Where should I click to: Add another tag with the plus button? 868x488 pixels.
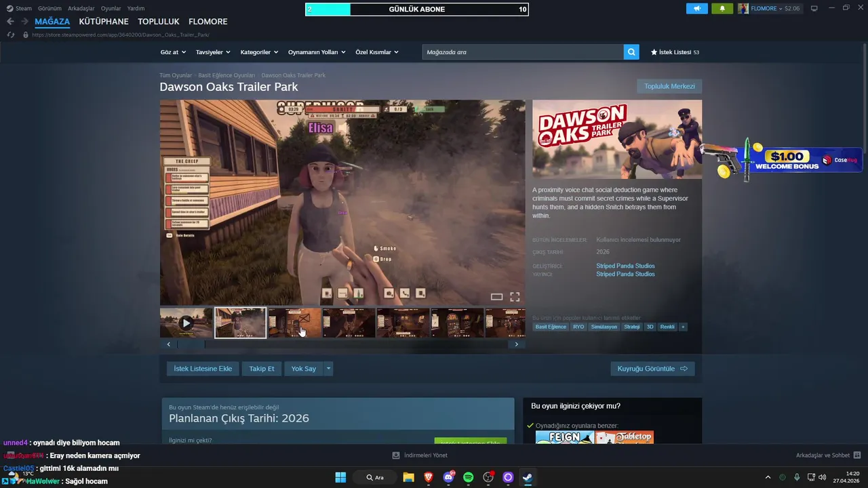pyautogui.click(x=683, y=327)
